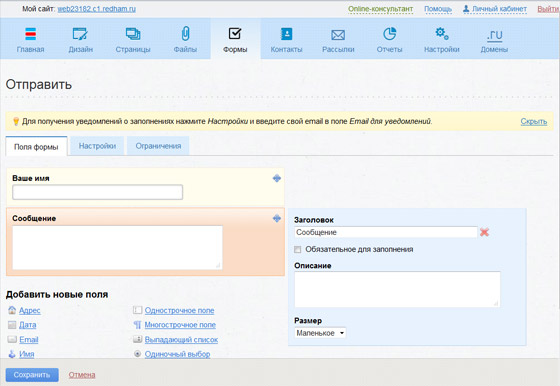Open the Страницы section icon

pos(133,34)
